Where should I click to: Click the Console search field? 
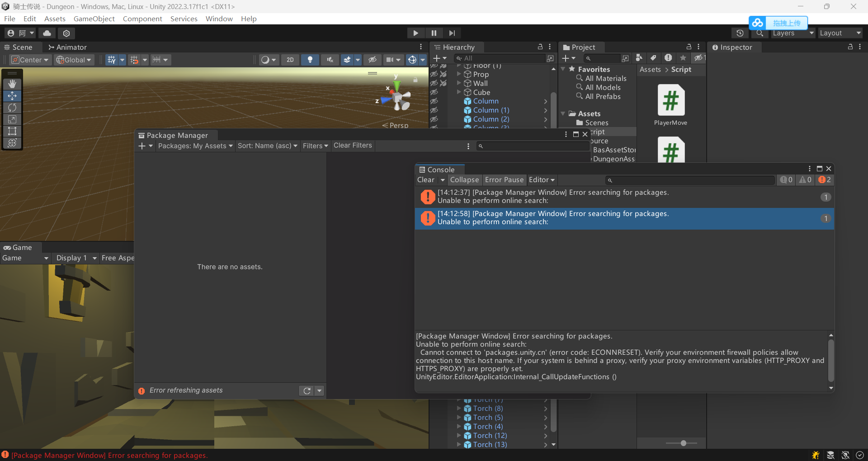pyautogui.click(x=690, y=180)
